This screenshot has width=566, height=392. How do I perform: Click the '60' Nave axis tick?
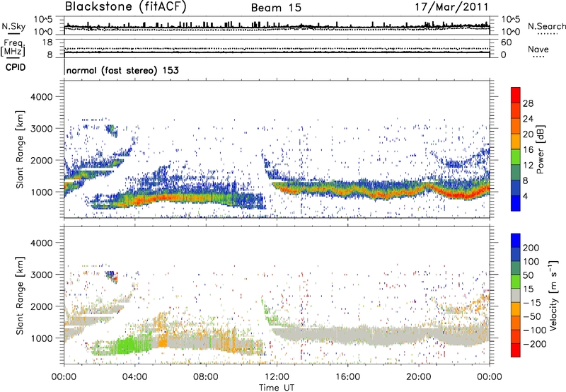[506, 42]
